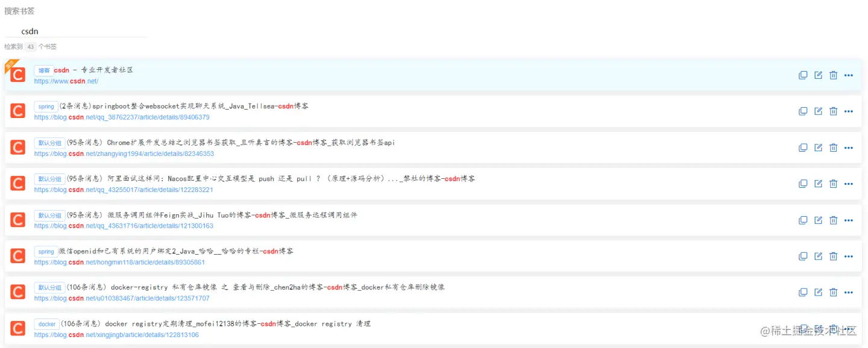Open the qq_43255017 article 122283221 link
Image resolution: width=868 pixels, height=348 pixels.
[x=124, y=190]
